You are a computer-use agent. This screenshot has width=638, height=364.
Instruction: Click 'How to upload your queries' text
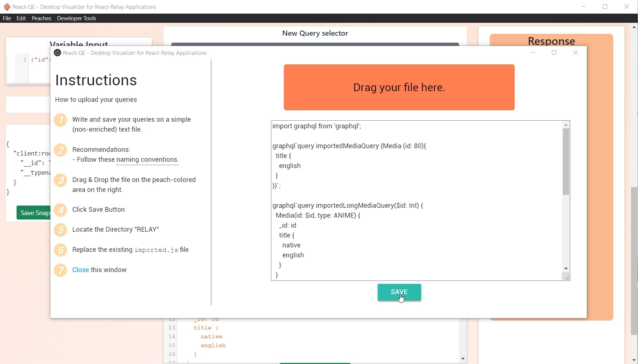(x=96, y=100)
